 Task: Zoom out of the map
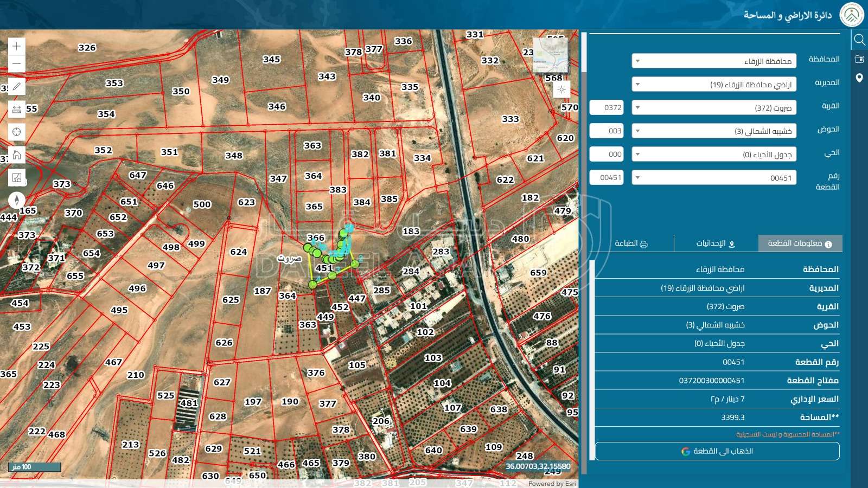pyautogui.click(x=17, y=64)
